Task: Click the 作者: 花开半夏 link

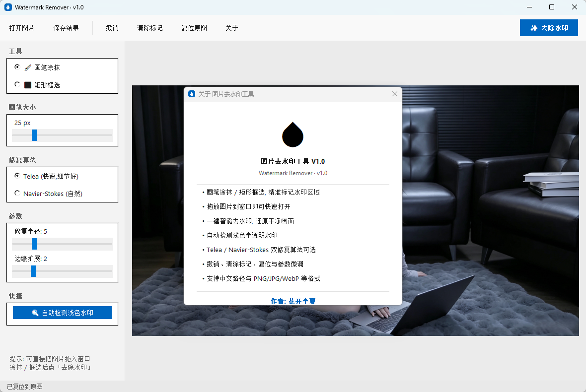Action: coord(293,301)
